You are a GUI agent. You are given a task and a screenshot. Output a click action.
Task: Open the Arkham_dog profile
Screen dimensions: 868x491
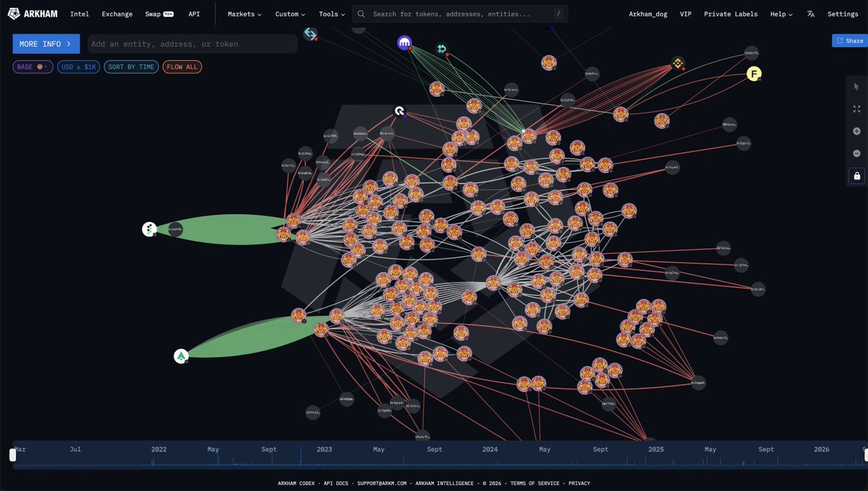coord(648,14)
